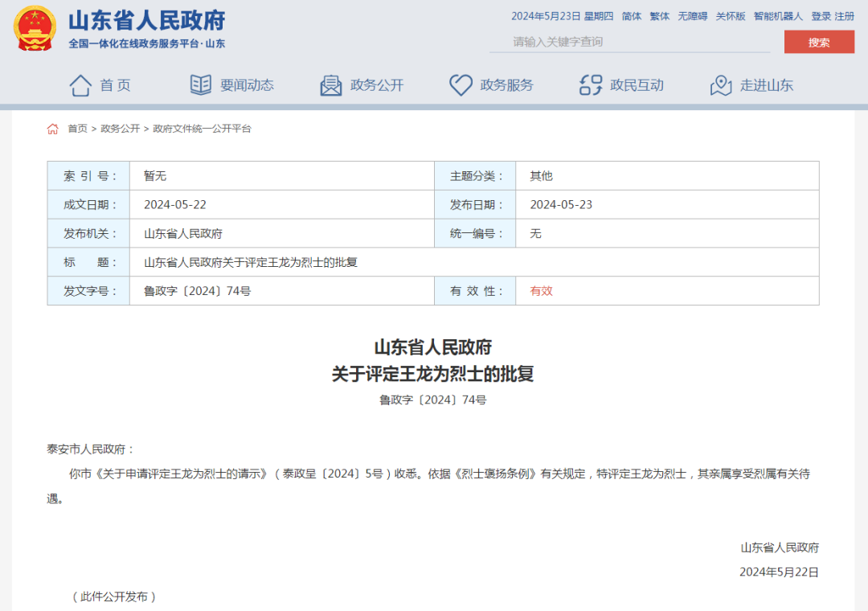The width and height of the screenshot is (868, 611).
Task: Open the 要闻动态 navigation item
Action: tap(247, 85)
